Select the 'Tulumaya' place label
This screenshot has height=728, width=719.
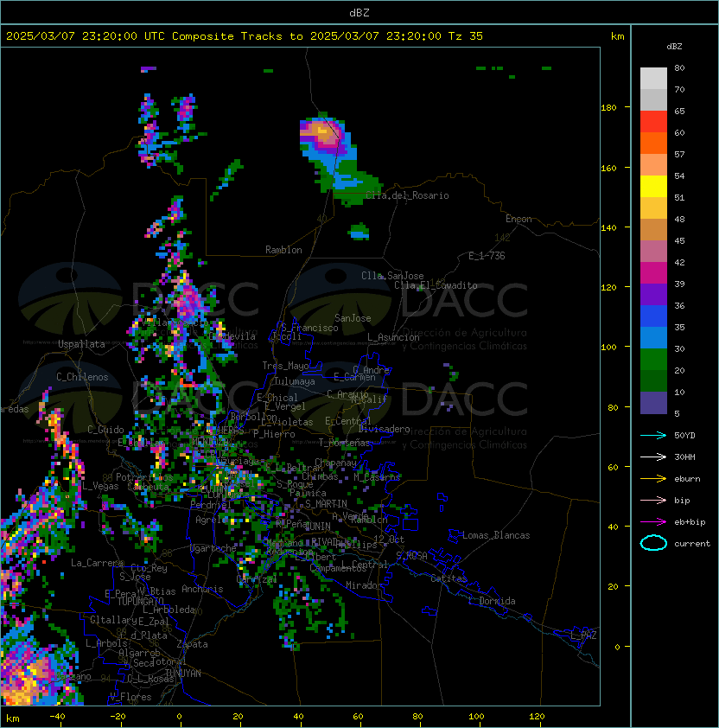click(x=295, y=381)
